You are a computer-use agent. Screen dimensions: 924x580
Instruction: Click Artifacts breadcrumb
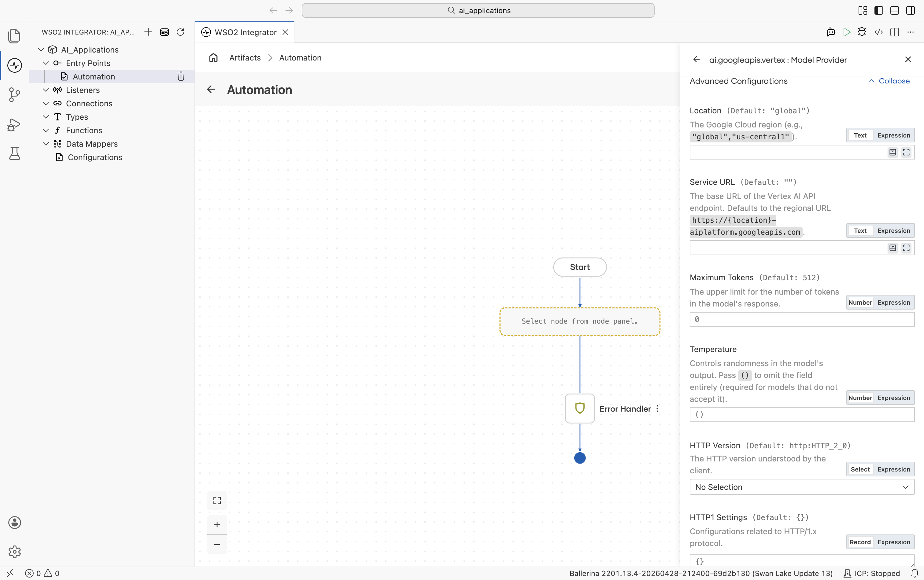[x=245, y=57]
